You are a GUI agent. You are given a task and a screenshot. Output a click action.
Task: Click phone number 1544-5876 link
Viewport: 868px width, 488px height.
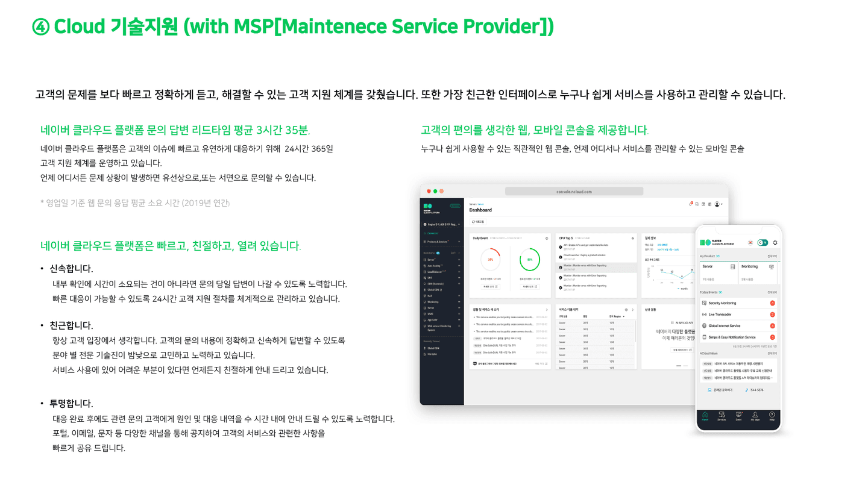coord(754,390)
